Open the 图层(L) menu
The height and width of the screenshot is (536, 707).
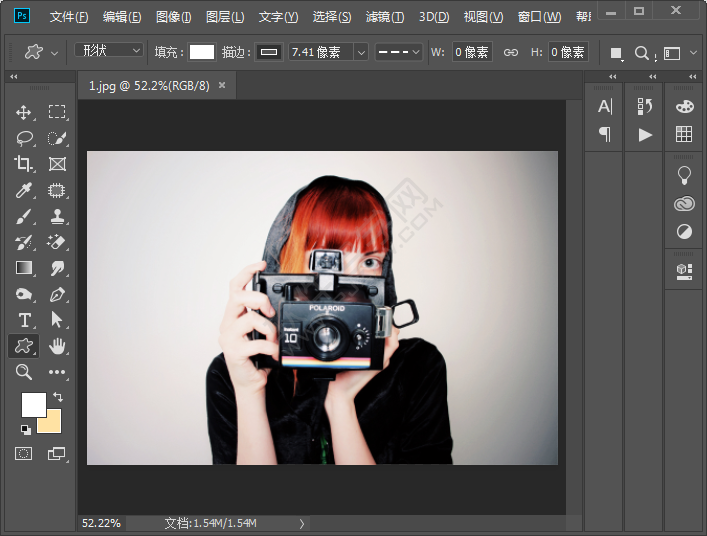[x=225, y=17]
